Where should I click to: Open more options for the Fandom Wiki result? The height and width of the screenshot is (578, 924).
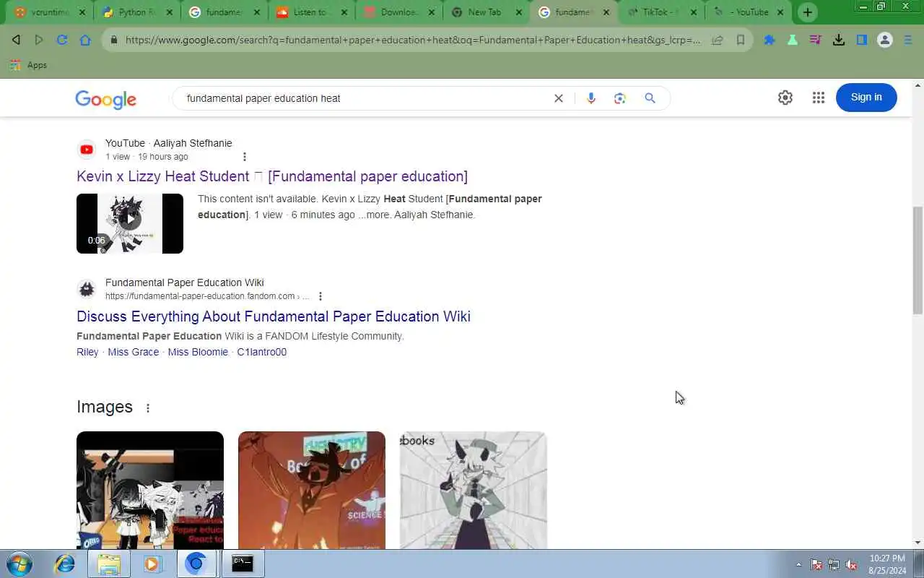pyautogui.click(x=320, y=296)
